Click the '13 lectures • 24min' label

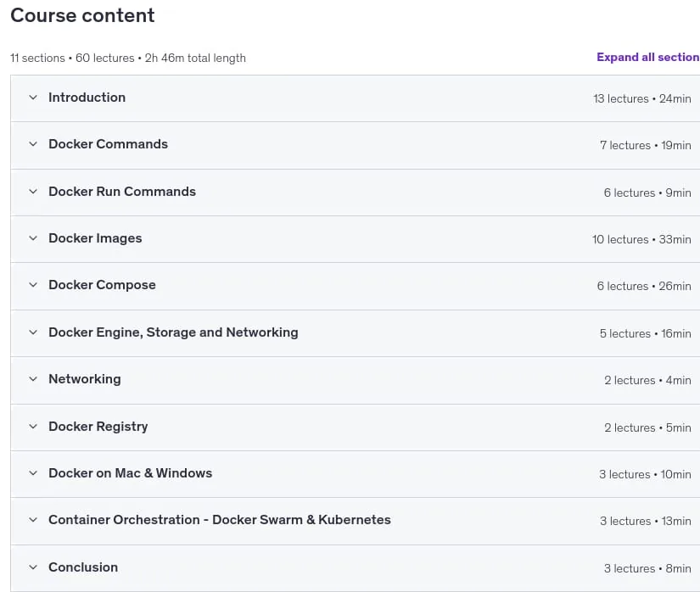642,98
